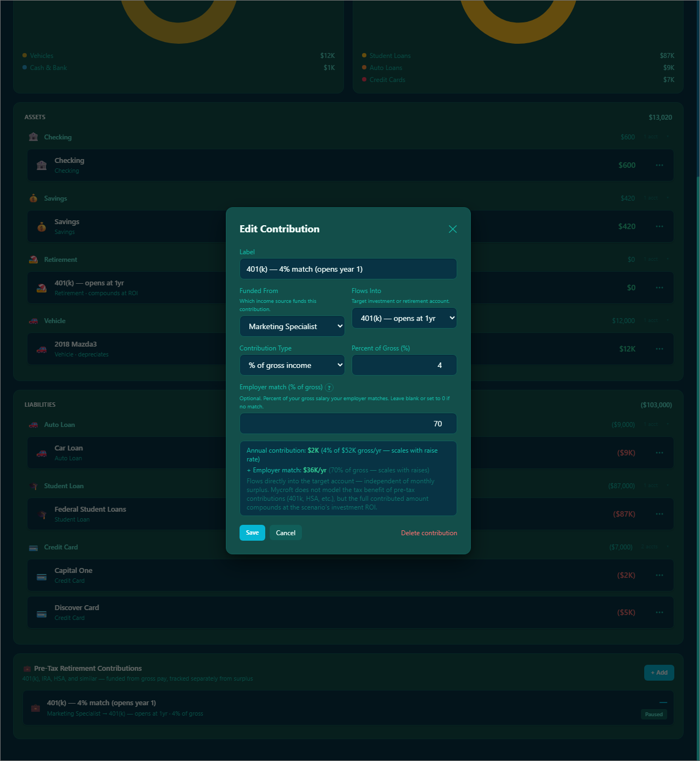700x761 pixels.
Task: Click the money bag icon on Savings card
Action: 42,227
